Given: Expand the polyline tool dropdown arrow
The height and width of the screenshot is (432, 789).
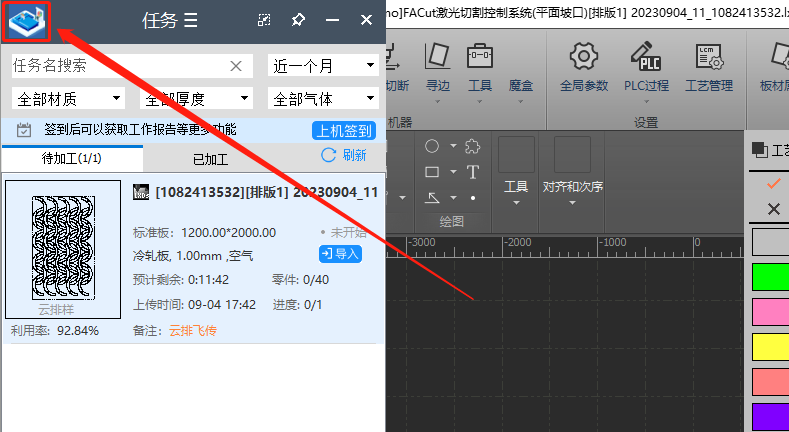Looking at the screenshot, I should point(453,198).
